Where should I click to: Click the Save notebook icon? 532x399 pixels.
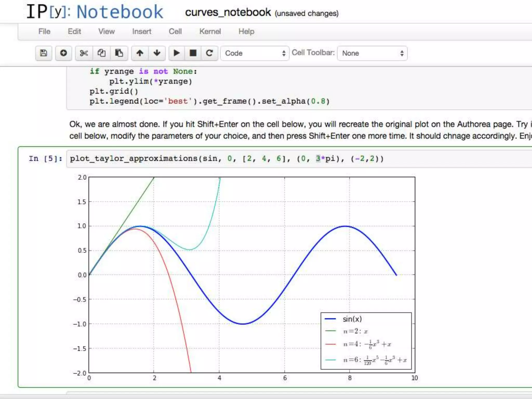tap(44, 53)
